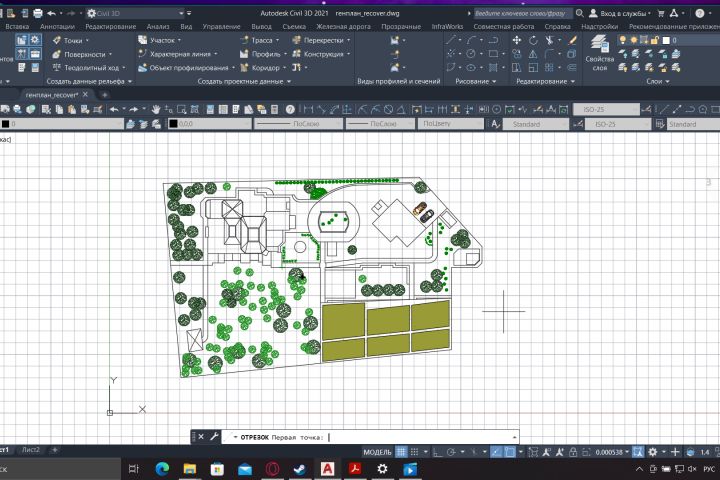The image size is (720, 480).
Task: Toggle МОДЕЛЬ model space button
Action: coord(377,452)
